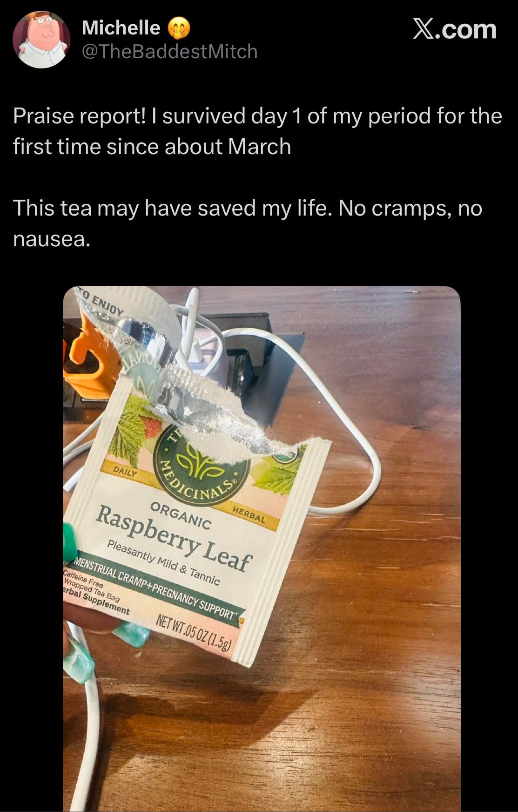Click the raspberry illustration on the packet
Viewport: 518px width, 812px height.
150,426
